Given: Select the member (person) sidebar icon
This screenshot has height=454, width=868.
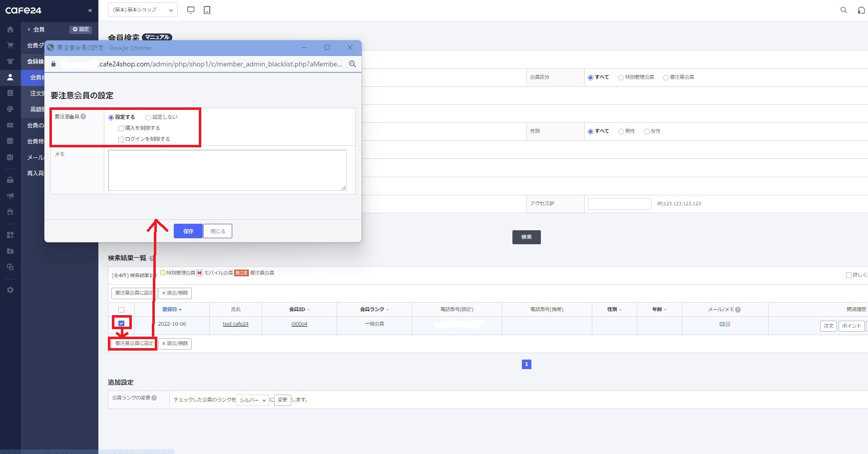Looking at the screenshot, I should [x=10, y=77].
